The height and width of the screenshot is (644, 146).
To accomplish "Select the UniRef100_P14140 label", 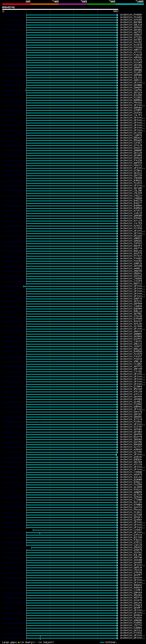I will 131,618.
